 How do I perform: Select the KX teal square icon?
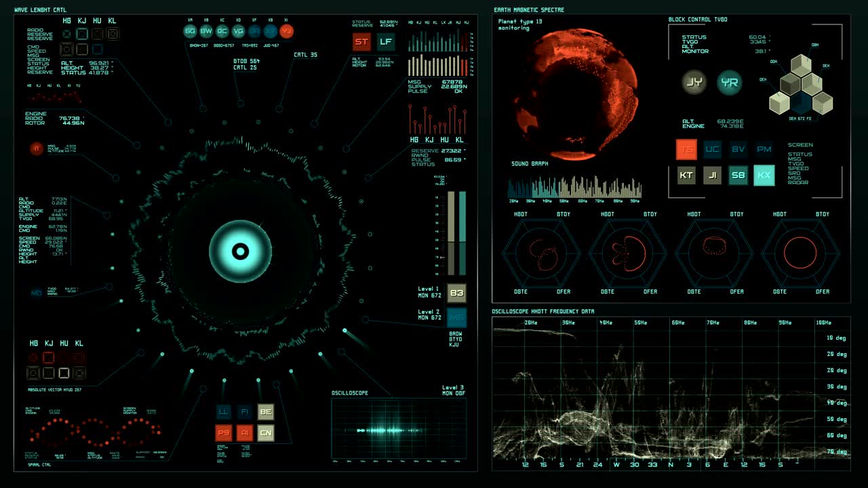click(x=764, y=175)
